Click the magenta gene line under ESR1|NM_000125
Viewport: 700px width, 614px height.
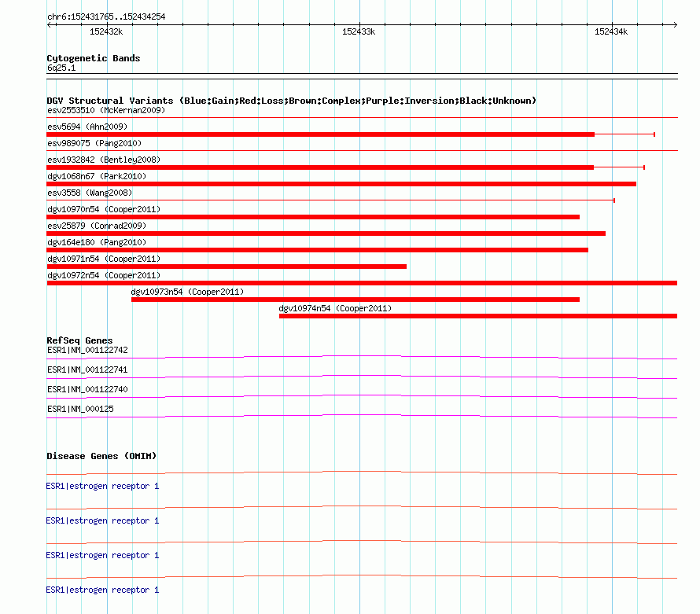pos(362,416)
